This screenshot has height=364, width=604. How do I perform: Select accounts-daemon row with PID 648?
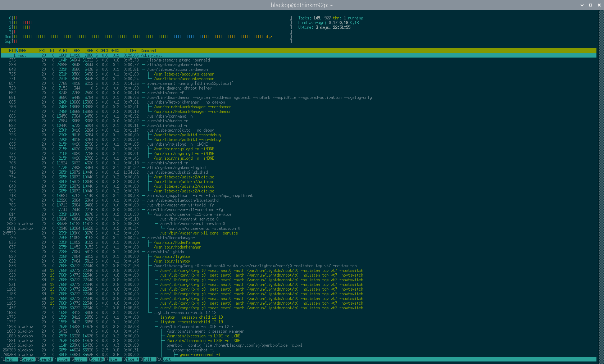click(x=299, y=69)
